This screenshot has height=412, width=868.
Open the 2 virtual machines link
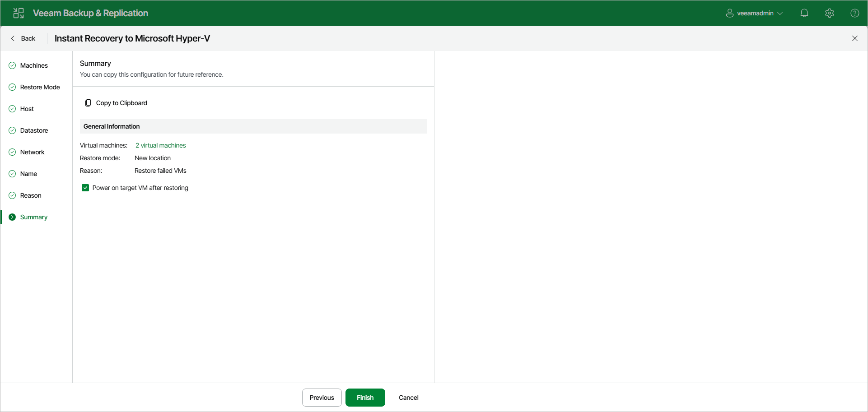[160, 145]
